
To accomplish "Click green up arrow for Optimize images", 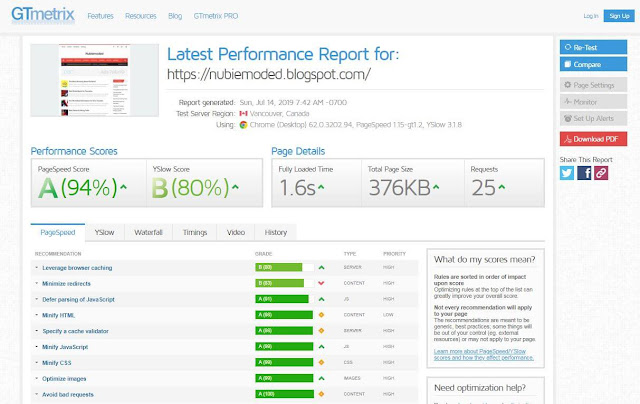I will pos(321,378).
